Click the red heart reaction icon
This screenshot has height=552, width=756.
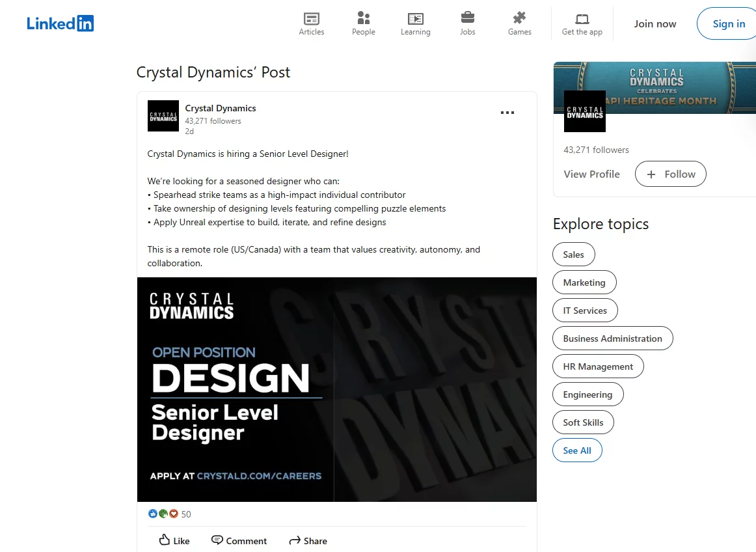coord(174,514)
